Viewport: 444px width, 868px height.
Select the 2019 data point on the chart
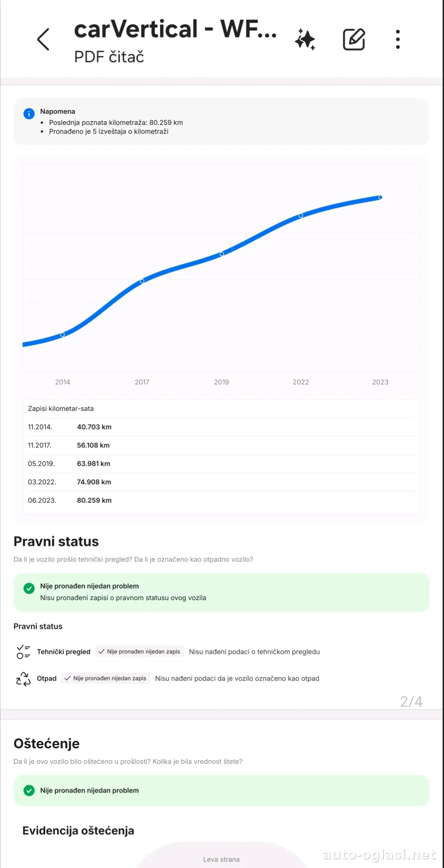click(222, 254)
